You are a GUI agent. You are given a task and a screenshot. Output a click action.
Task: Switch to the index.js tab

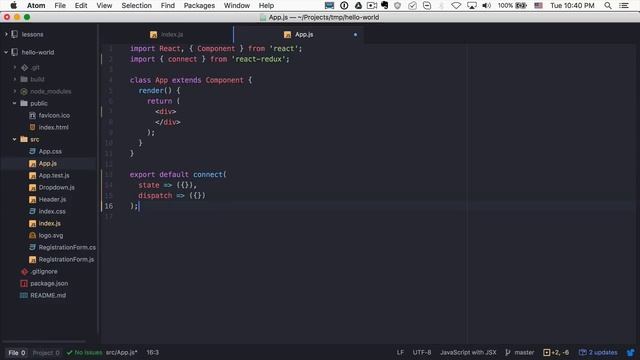(167, 35)
